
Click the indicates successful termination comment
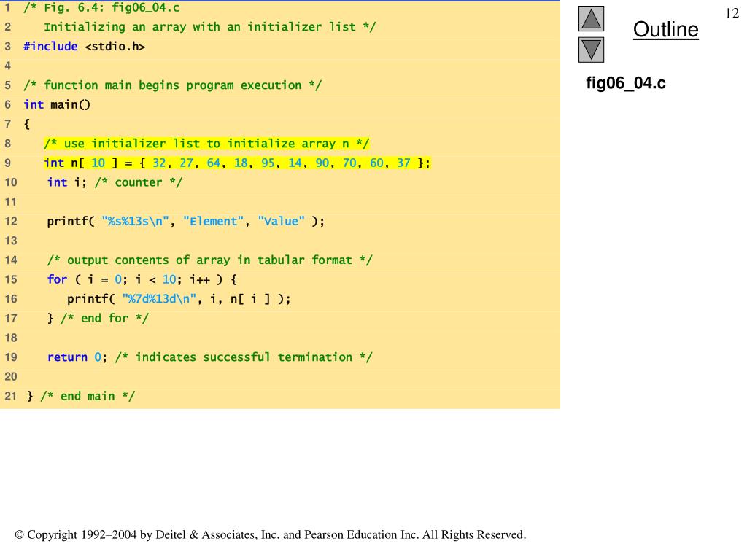pos(244,357)
